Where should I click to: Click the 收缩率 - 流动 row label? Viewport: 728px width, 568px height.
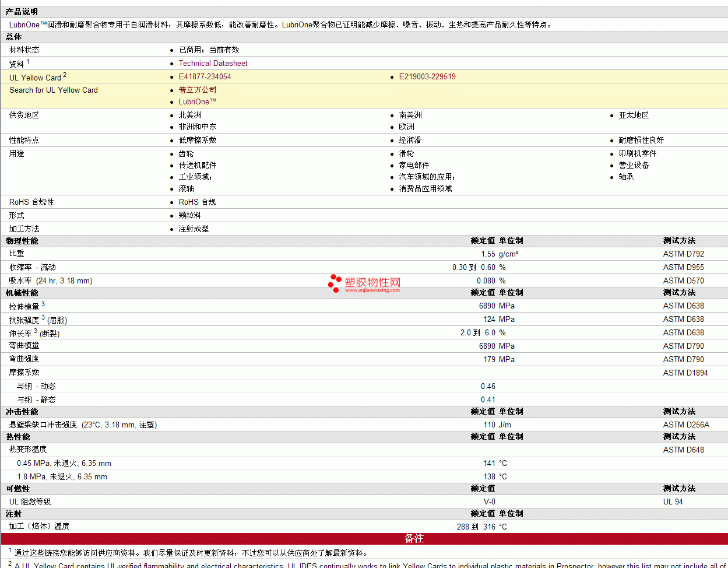pyautogui.click(x=33, y=267)
